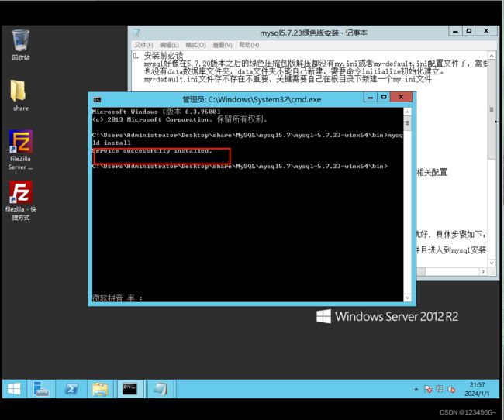Viewport: 504px width, 420px height.
Task: Click cmd scrollbar up arrow
Action: (x=407, y=112)
